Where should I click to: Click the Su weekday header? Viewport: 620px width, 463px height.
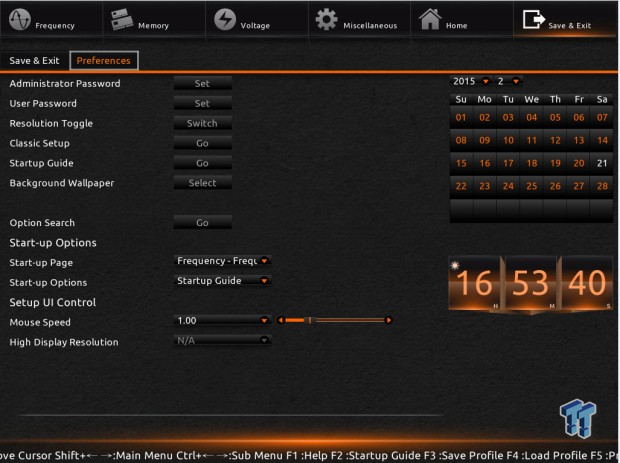tap(461, 99)
